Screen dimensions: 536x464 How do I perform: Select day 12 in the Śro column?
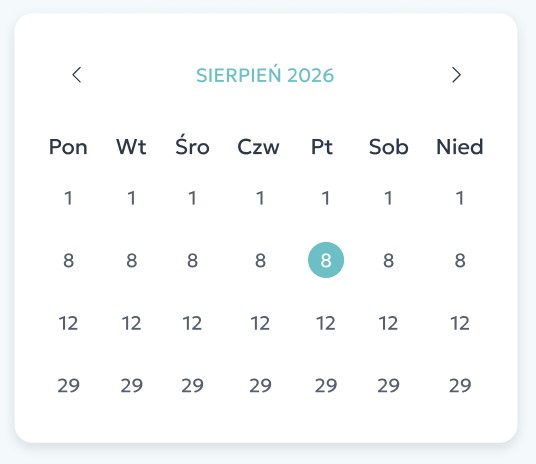[192, 323]
